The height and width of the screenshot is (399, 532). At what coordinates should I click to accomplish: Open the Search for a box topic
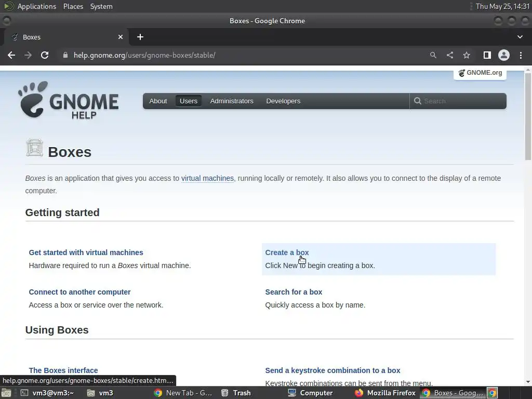[x=294, y=292]
